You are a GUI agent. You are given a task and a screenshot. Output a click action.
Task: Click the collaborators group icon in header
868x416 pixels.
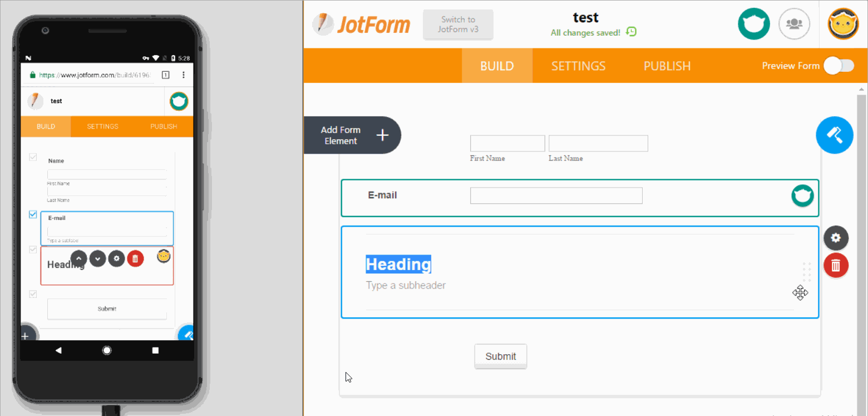tap(794, 24)
